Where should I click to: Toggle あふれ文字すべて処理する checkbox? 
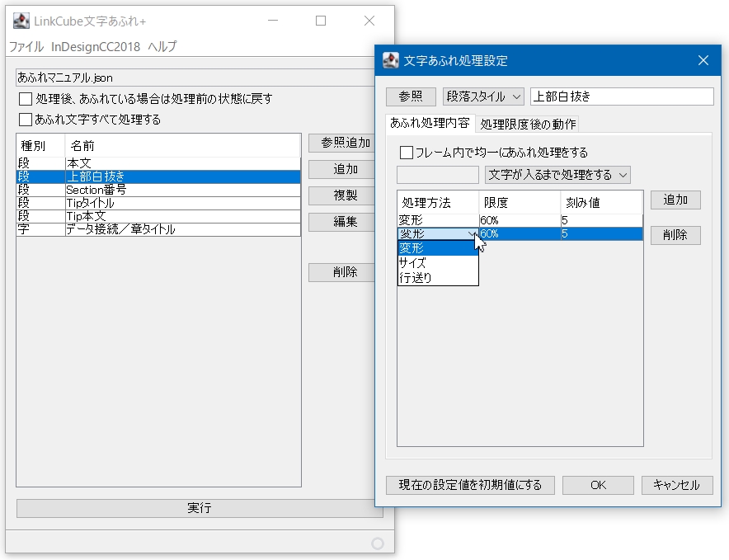(x=26, y=120)
